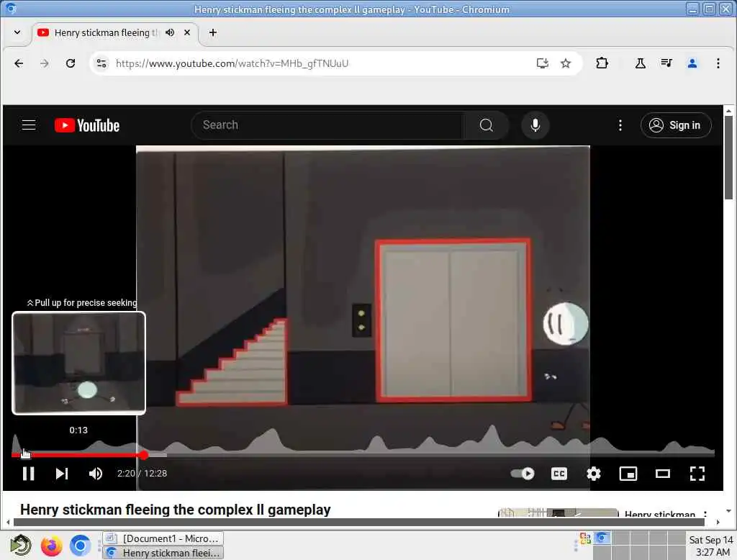Select Henry stickman taskbar window button
This screenshot has width=737, height=560.
tap(163, 553)
